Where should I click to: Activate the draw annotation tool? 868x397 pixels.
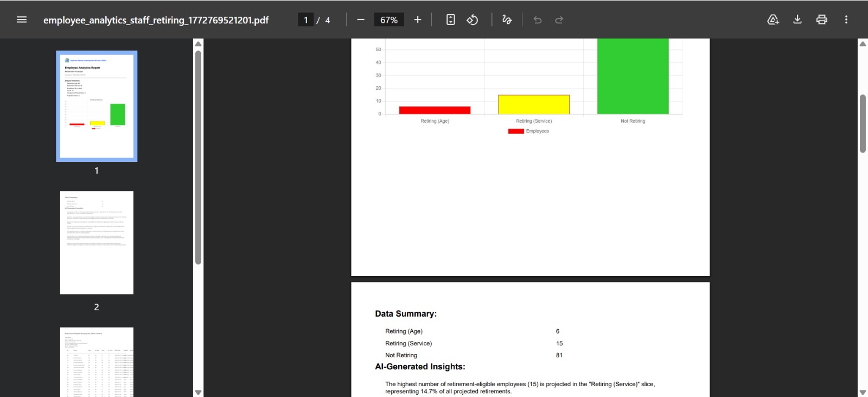click(x=507, y=20)
